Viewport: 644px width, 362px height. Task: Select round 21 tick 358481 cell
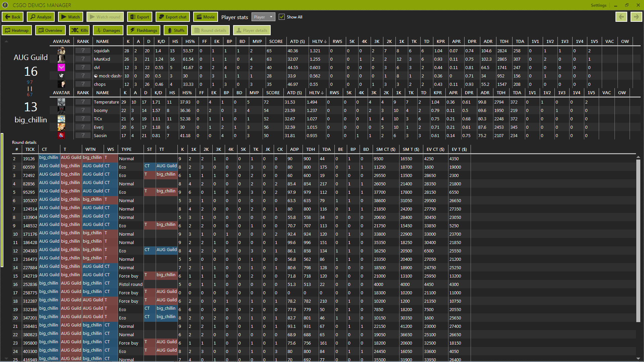coord(30,326)
